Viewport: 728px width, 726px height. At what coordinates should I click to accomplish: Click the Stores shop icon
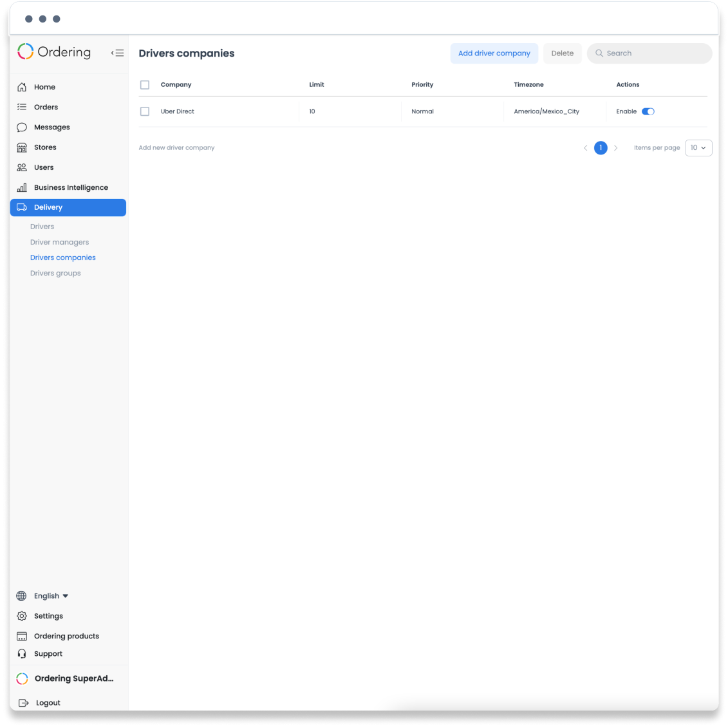22,147
